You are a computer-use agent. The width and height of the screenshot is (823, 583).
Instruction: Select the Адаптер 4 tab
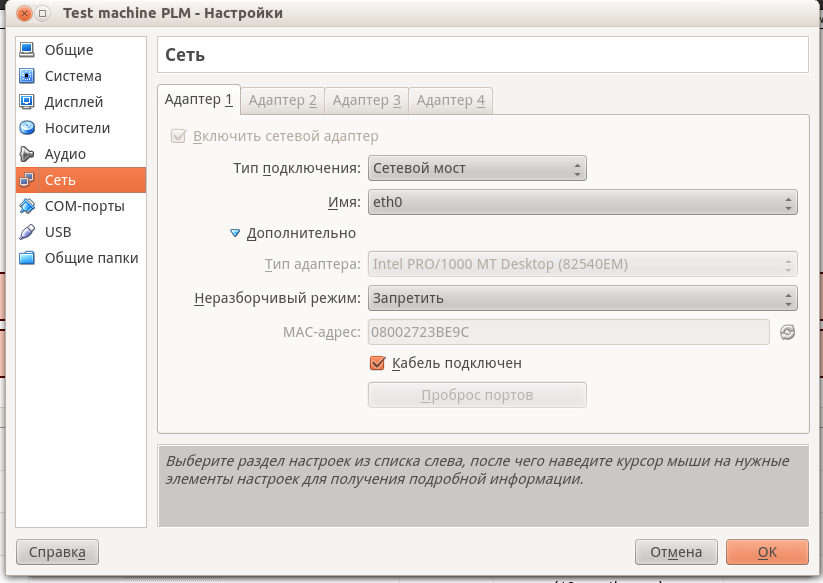(x=451, y=100)
